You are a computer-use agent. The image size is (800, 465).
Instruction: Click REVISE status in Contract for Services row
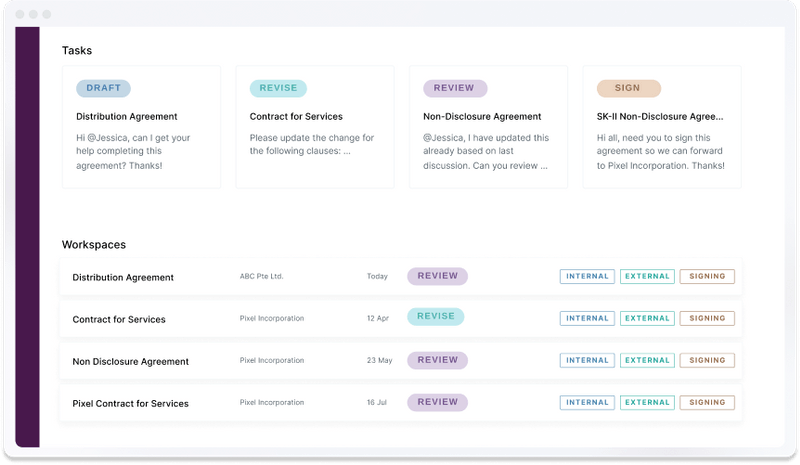pyautogui.click(x=436, y=317)
